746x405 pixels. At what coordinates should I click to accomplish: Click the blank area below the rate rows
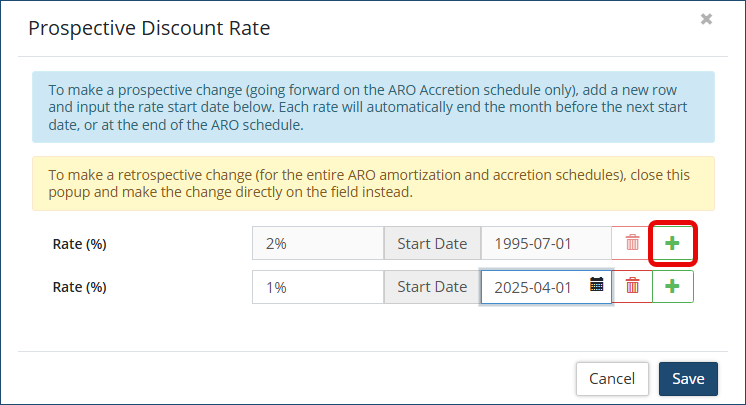373,328
